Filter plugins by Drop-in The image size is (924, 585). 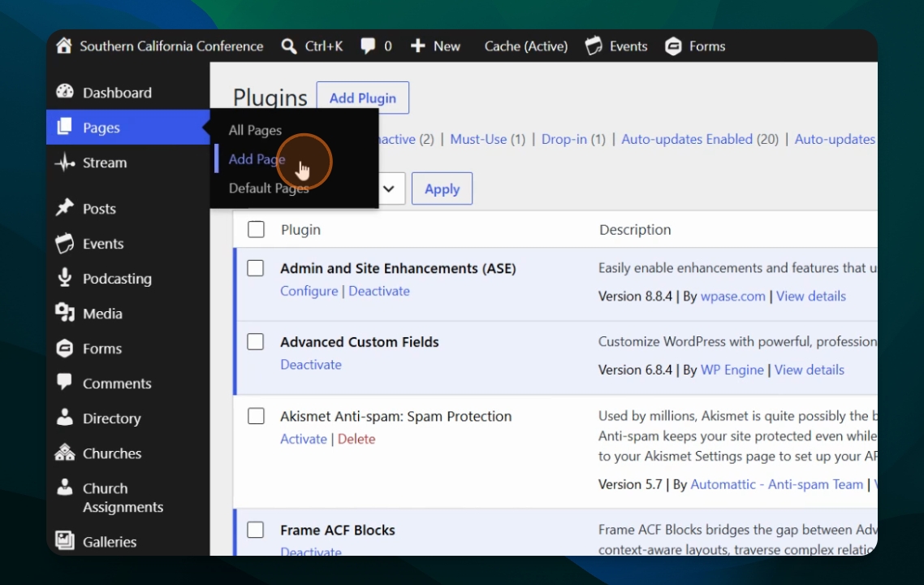pos(564,139)
